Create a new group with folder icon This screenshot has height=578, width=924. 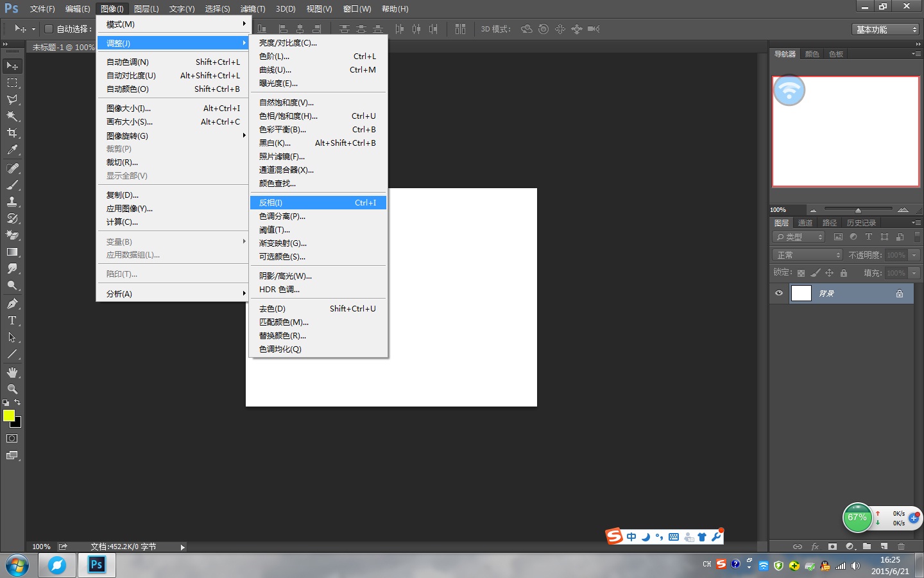[x=867, y=547]
